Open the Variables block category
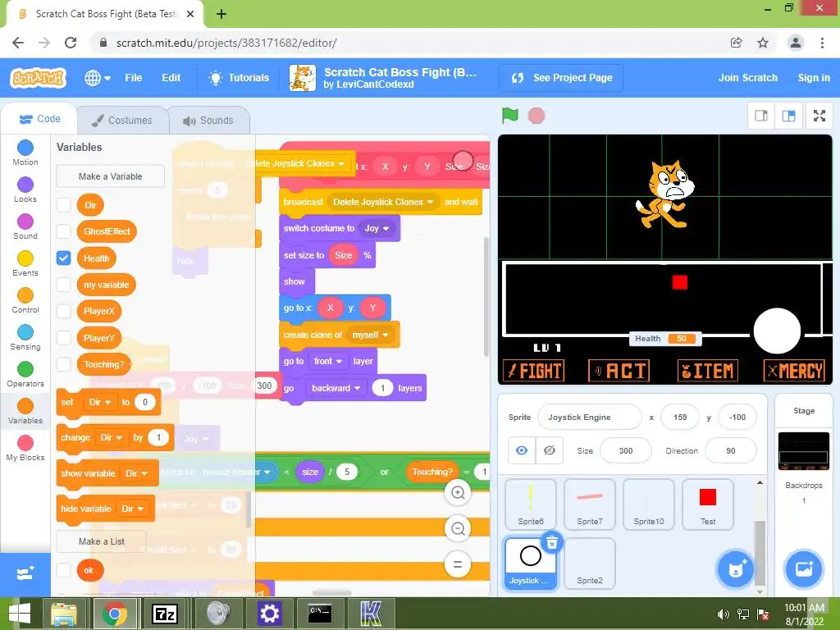The image size is (840, 630). point(25,412)
